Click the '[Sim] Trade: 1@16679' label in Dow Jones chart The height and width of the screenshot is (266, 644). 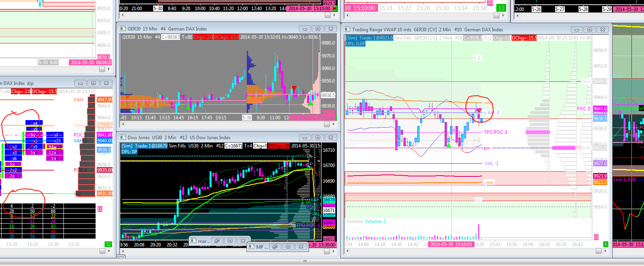(145, 146)
